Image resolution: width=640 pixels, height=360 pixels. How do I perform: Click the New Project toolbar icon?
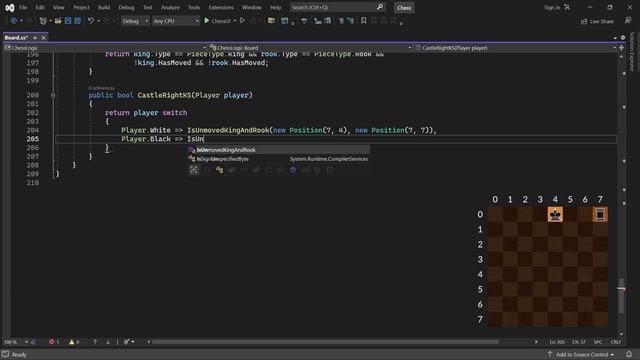[x=43, y=21]
